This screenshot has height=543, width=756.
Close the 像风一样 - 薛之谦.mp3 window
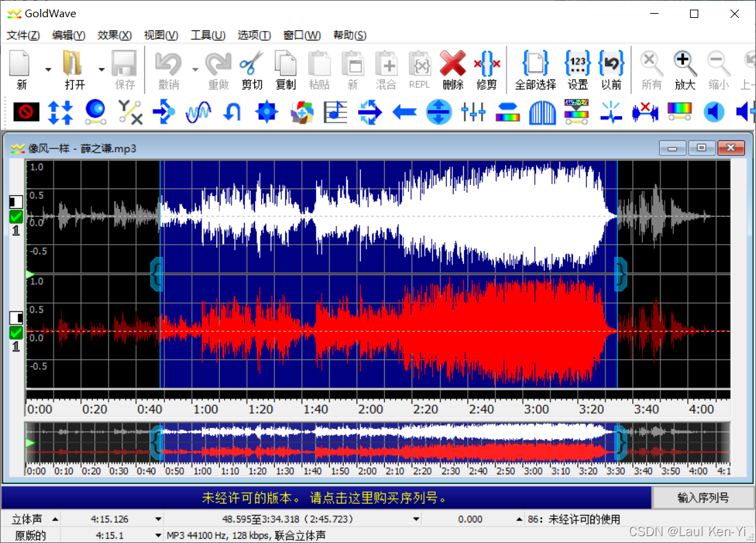731,148
